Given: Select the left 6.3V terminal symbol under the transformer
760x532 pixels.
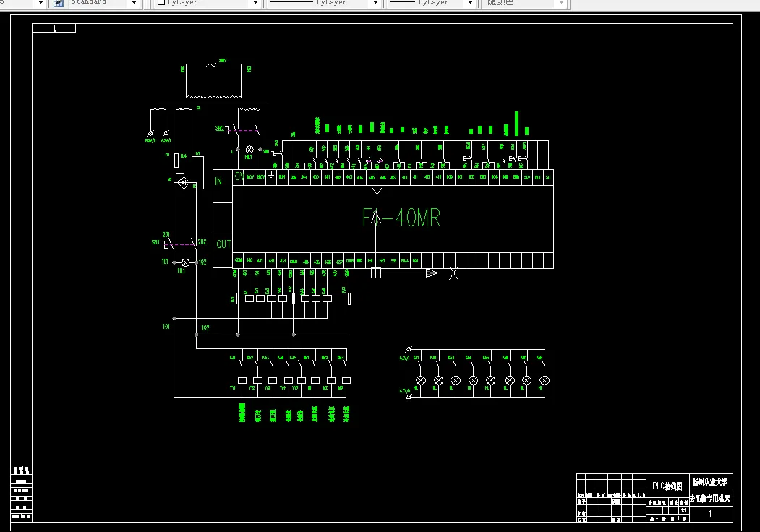Looking at the screenshot, I should 150,133.
